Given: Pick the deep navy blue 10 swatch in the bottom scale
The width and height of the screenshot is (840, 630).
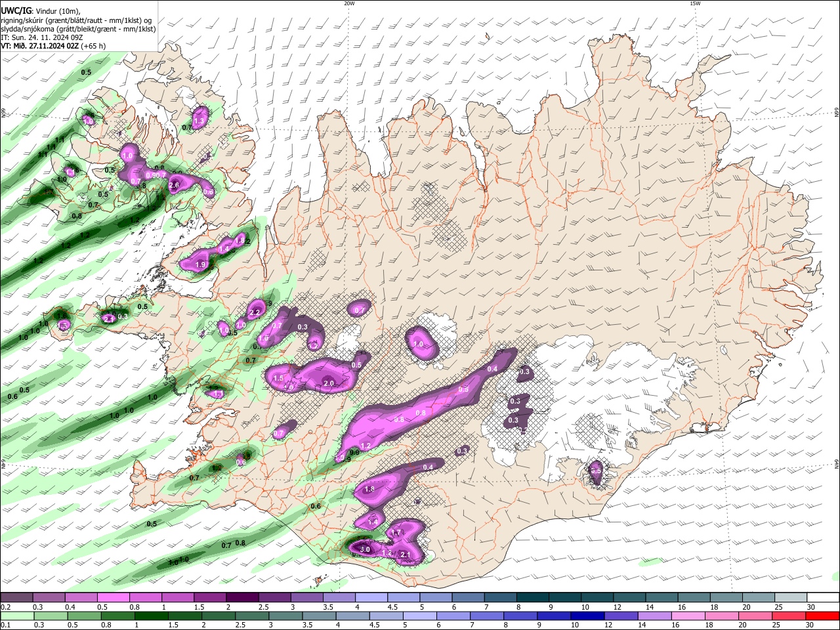Looking at the screenshot, I should 589,616.
